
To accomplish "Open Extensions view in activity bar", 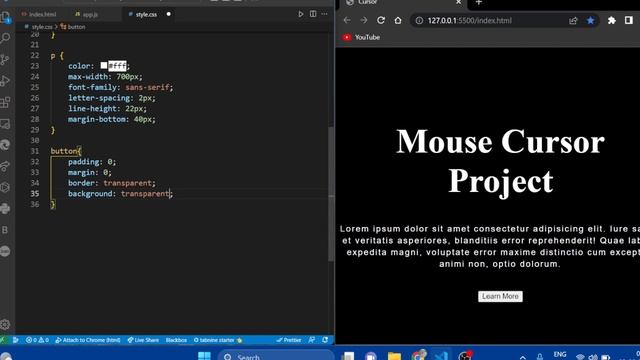I will (5, 102).
